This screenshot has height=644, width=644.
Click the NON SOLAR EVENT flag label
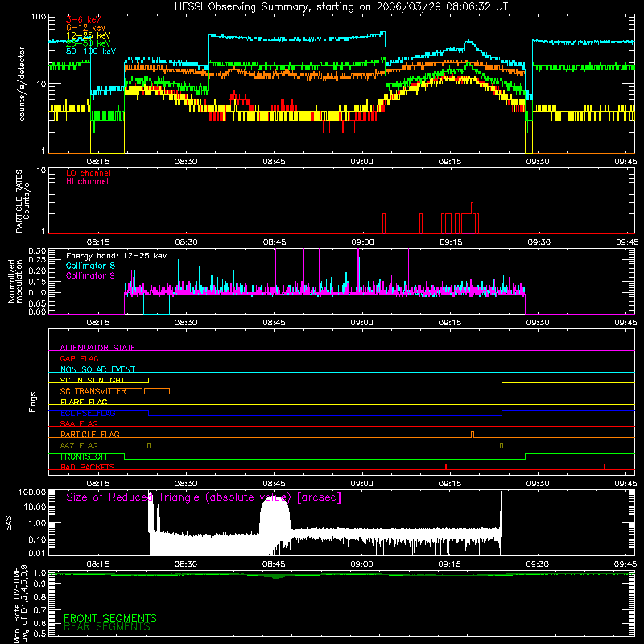[97, 369]
